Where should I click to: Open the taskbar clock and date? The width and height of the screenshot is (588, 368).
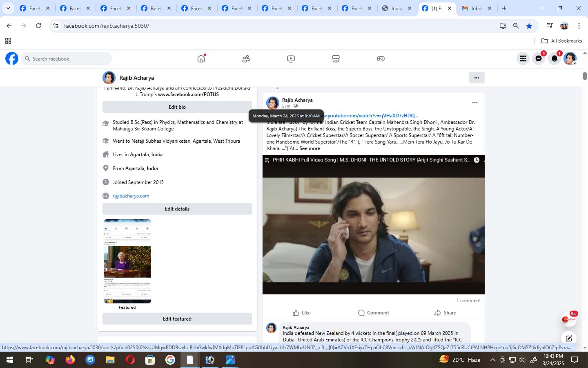(x=553, y=360)
